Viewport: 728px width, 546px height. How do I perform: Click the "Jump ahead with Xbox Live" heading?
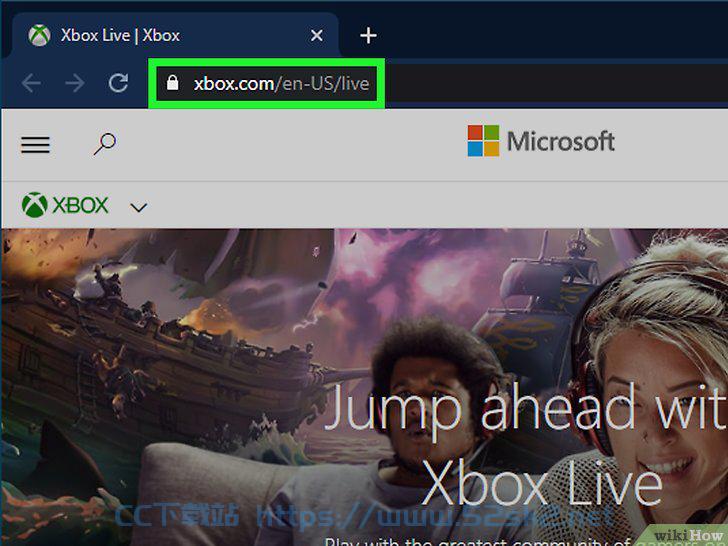pos(526,446)
